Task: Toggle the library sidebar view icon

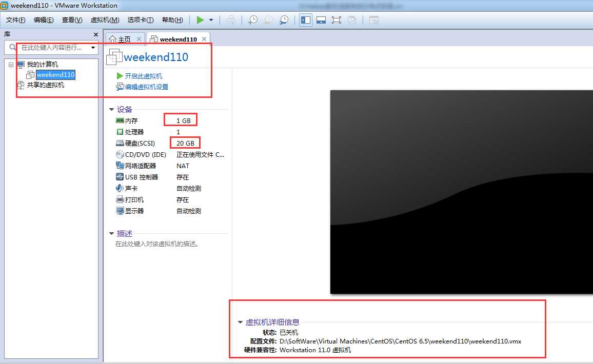Action: coord(306,20)
